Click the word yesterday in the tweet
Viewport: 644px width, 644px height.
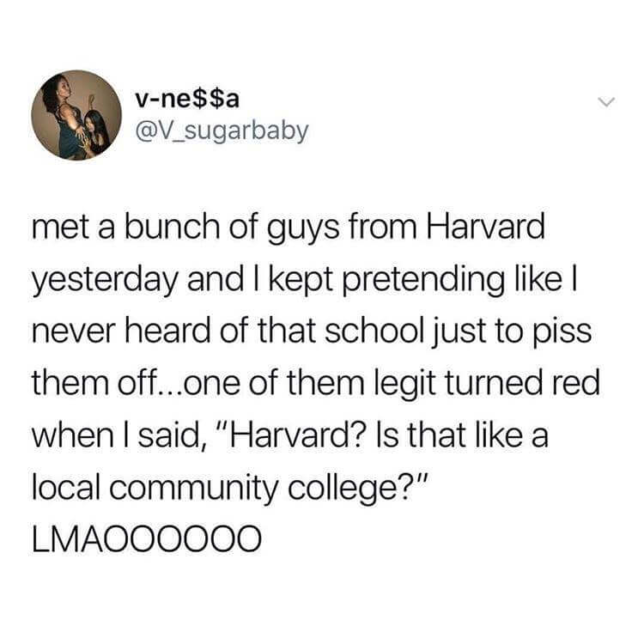coord(105,281)
